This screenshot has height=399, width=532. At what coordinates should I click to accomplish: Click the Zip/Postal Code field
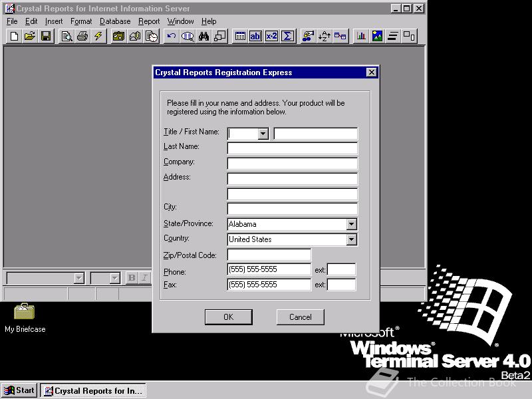coord(269,255)
